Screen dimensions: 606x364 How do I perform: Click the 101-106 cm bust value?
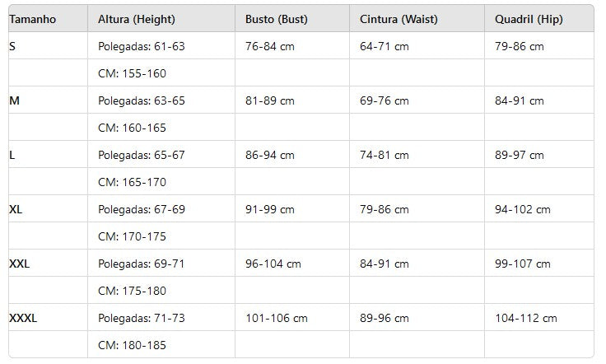click(277, 319)
